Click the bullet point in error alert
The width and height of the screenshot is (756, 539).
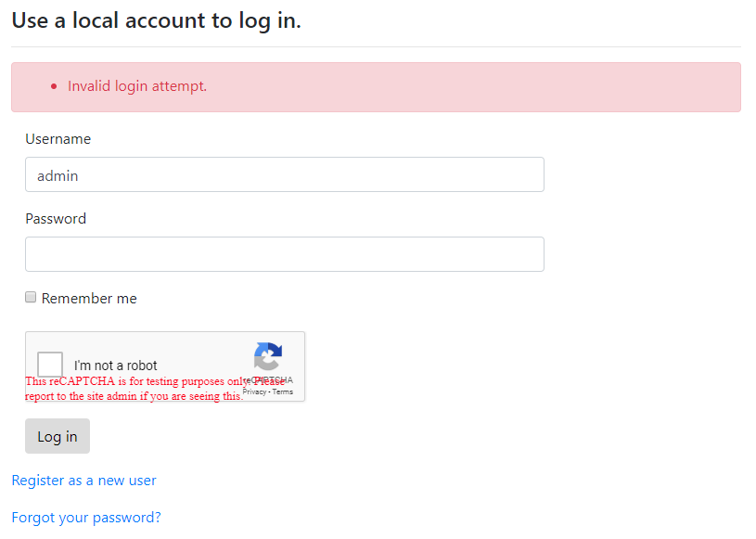point(54,86)
